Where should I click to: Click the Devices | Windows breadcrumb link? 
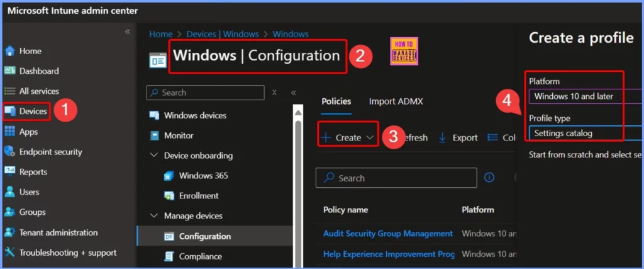point(223,34)
